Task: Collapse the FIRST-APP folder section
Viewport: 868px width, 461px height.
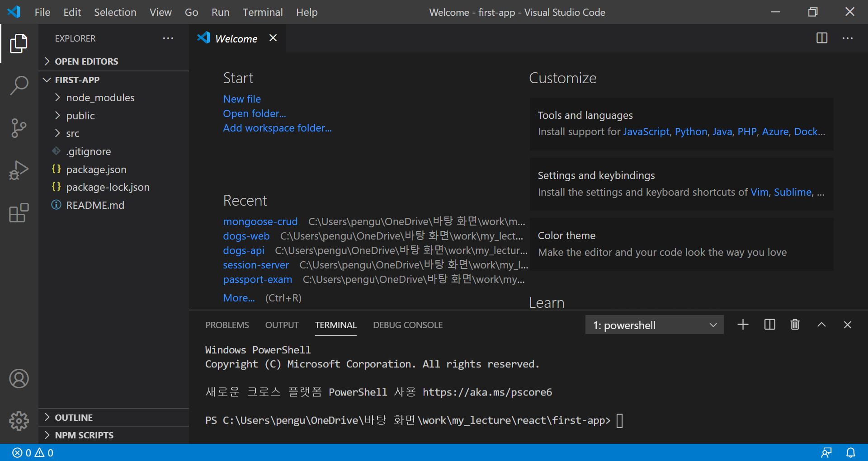Action: 113,80
